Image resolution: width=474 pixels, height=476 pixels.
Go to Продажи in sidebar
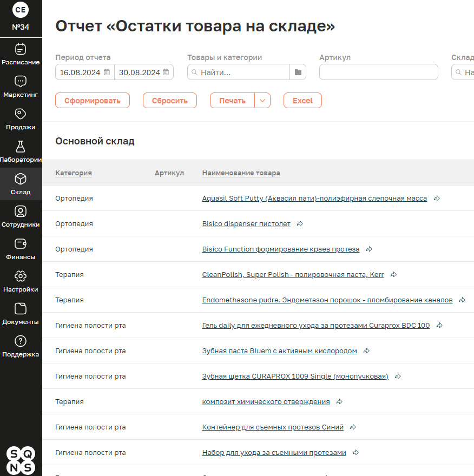tap(21, 120)
